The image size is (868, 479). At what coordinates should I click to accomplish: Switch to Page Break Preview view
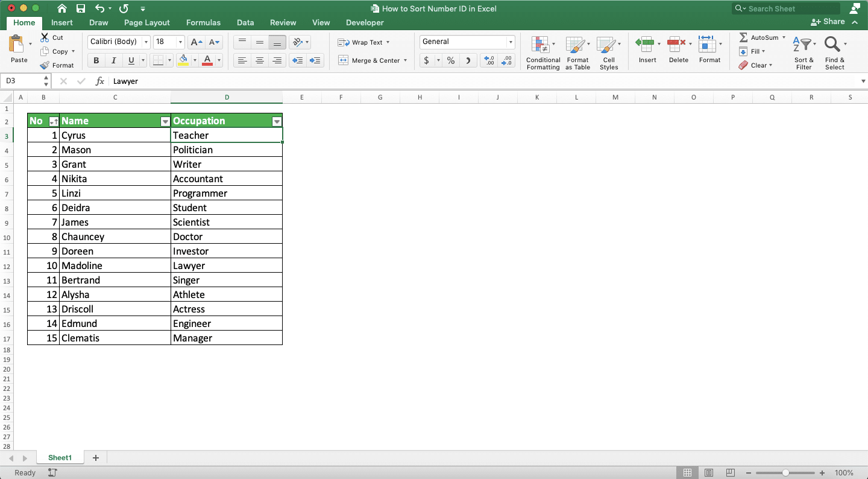pos(731,473)
